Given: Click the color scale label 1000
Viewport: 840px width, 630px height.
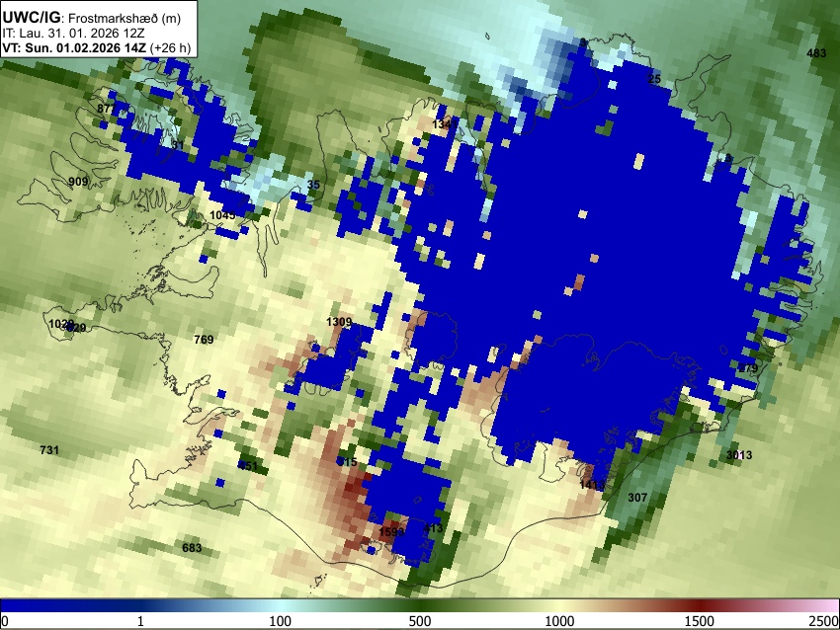Looking at the screenshot, I should [x=559, y=621].
